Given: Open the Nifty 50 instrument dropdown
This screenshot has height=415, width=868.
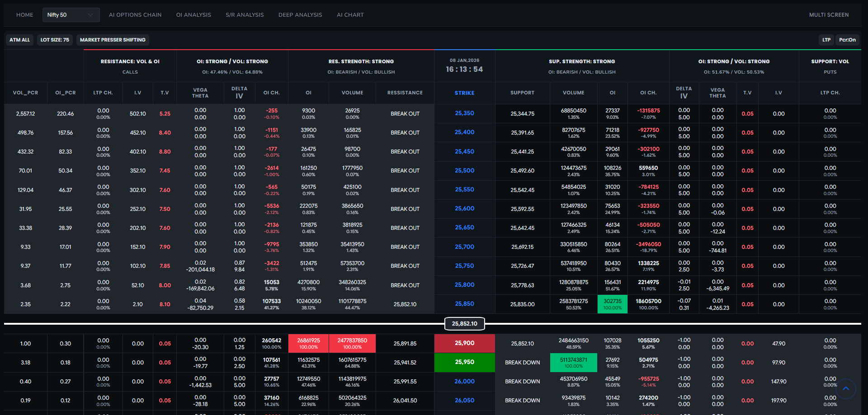Looking at the screenshot, I should click(71, 14).
